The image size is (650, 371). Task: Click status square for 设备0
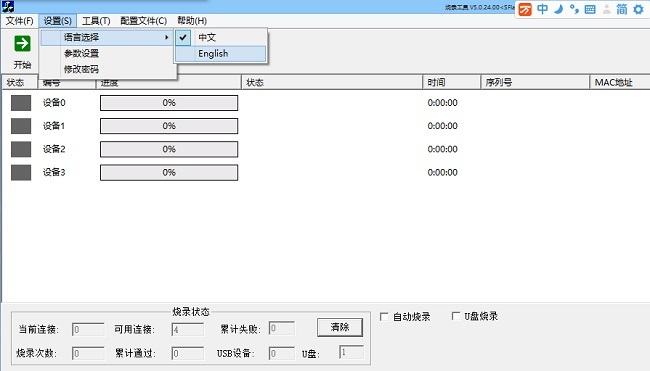(21, 103)
